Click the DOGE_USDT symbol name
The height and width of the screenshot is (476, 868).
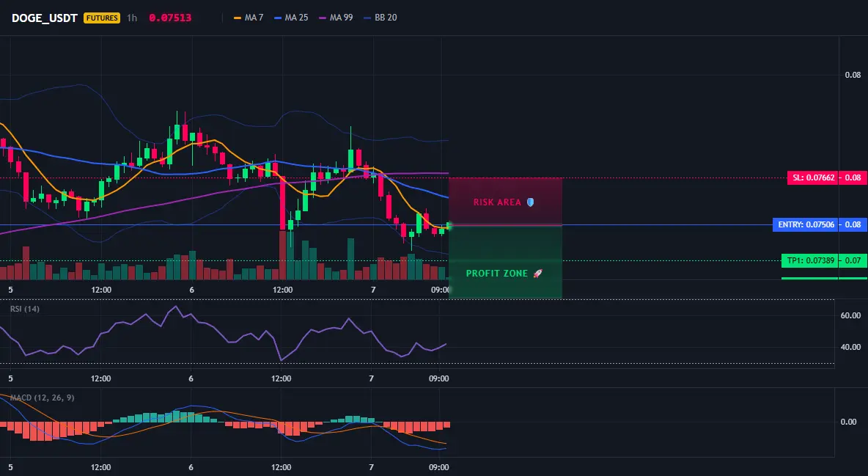click(44, 18)
